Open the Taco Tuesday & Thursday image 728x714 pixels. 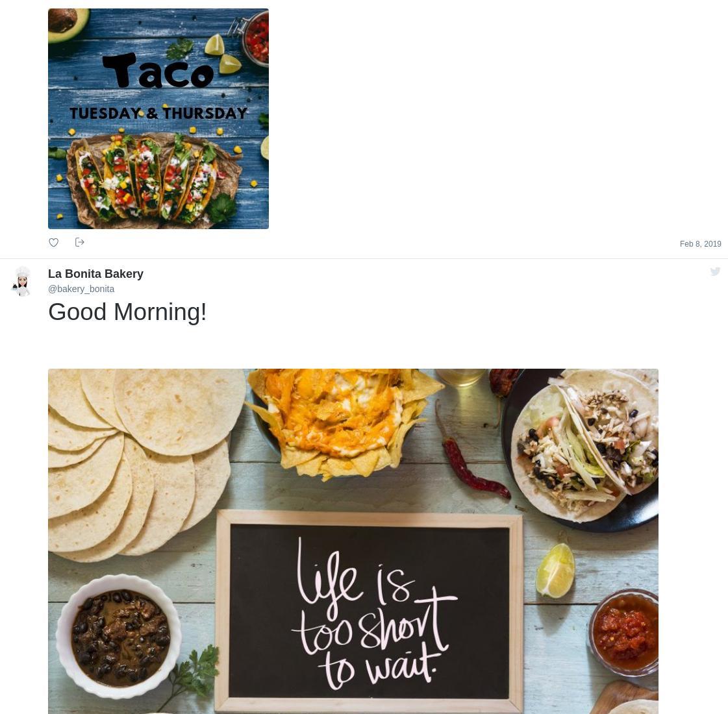coord(158,119)
